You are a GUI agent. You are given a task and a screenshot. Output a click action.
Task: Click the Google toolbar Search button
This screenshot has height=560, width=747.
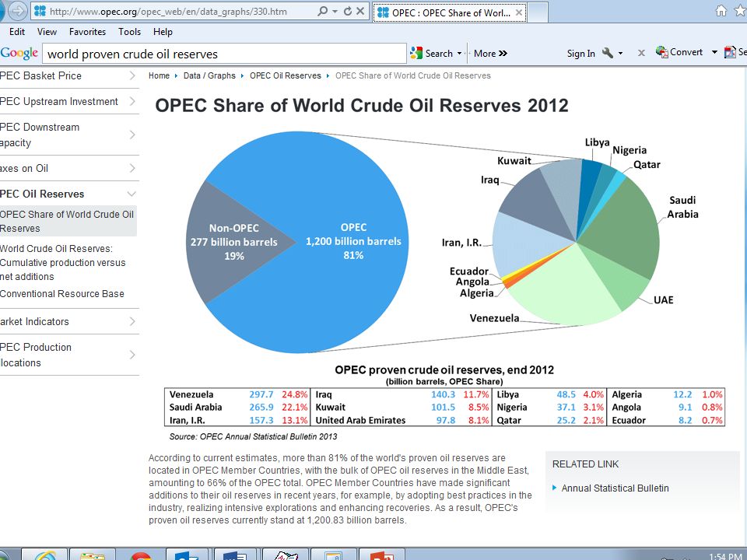tap(432, 54)
